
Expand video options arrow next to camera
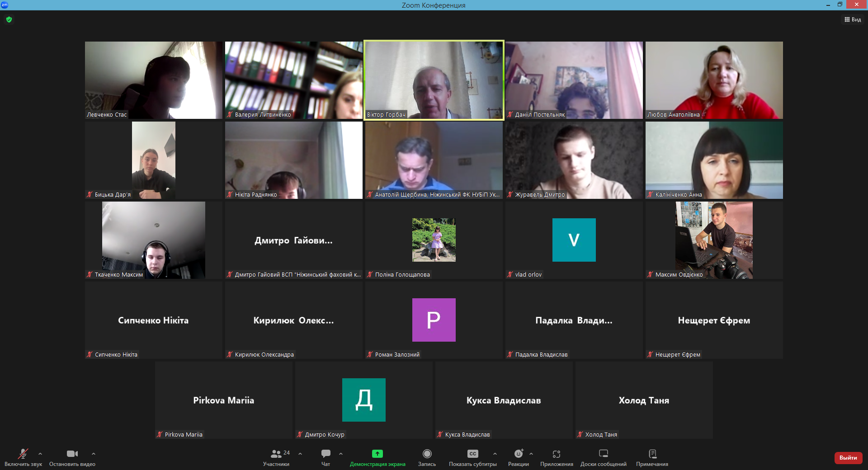pos(94,454)
